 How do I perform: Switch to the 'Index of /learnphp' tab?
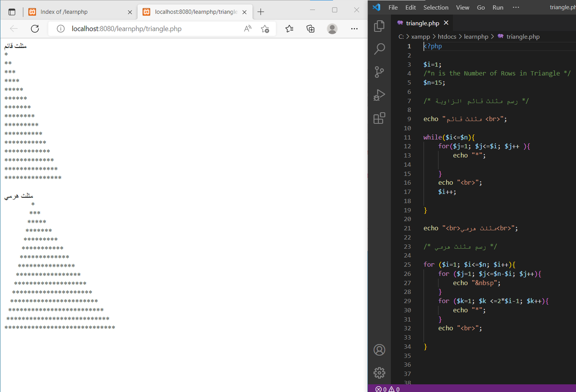(80, 12)
